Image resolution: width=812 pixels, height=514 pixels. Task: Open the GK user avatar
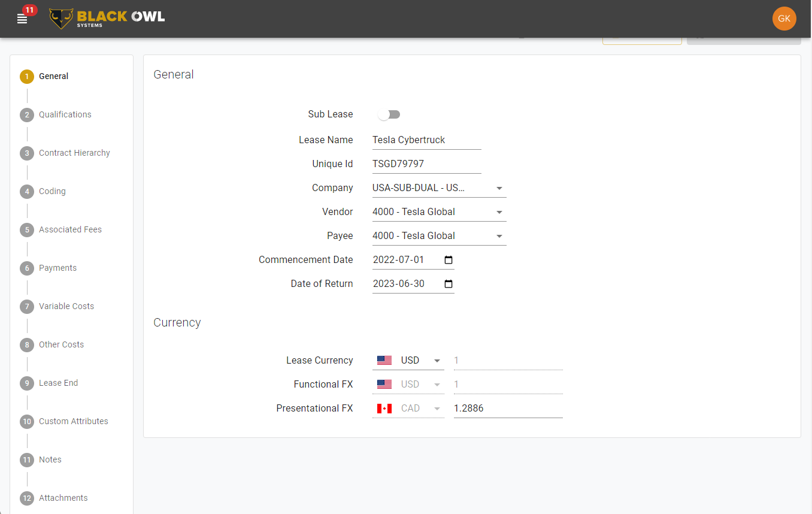(784, 19)
